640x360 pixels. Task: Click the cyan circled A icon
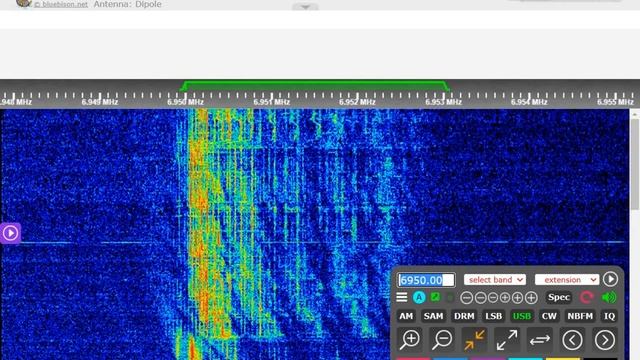click(x=419, y=297)
